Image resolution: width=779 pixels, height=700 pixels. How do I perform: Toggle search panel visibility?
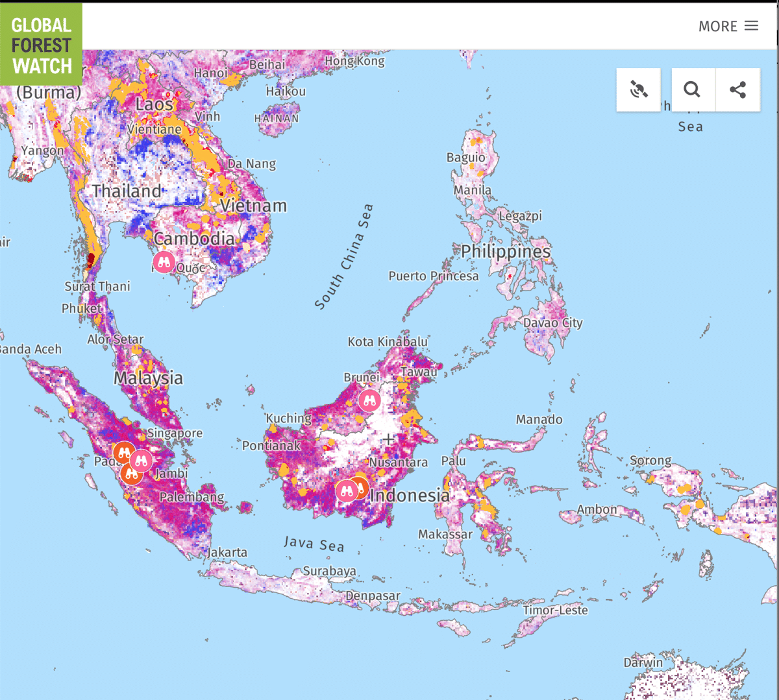pyautogui.click(x=692, y=90)
